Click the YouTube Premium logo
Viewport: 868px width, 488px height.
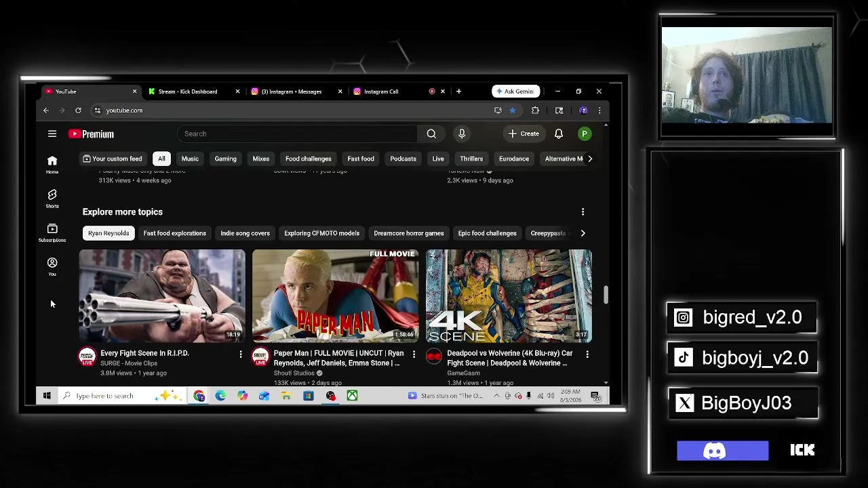tap(91, 134)
